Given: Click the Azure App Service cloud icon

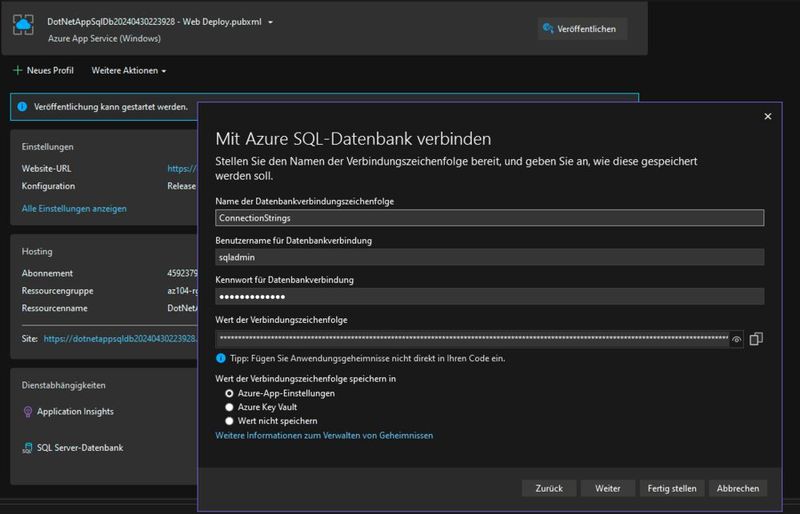Looking at the screenshot, I should pyautogui.click(x=22, y=27).
